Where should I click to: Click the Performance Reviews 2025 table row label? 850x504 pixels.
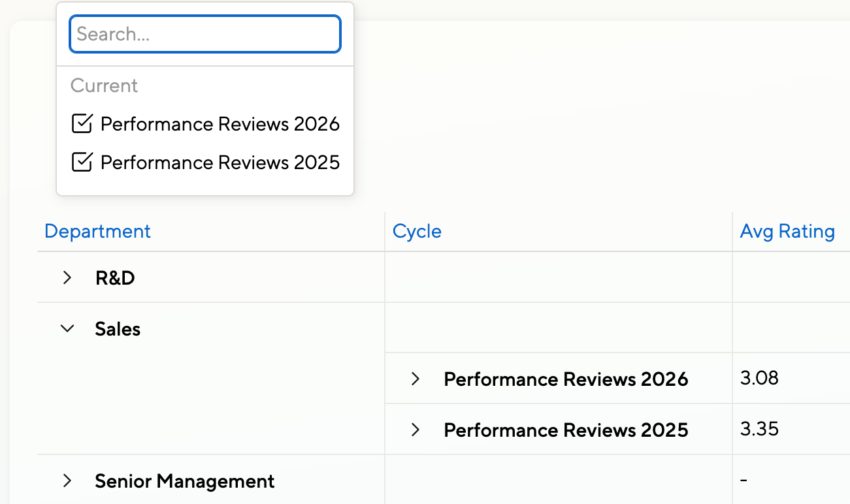coord(566,430)
